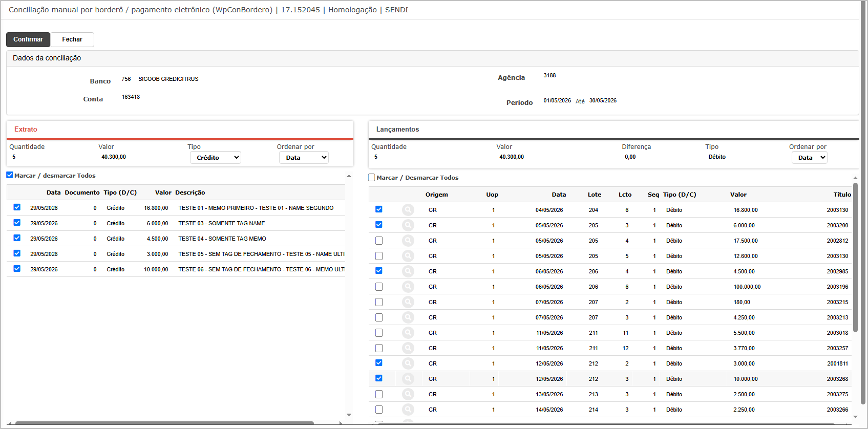The width and height of the screenshot is (868, 429).
Task: Select the Lançamentos panel header
Action: (x=613, y=130)
